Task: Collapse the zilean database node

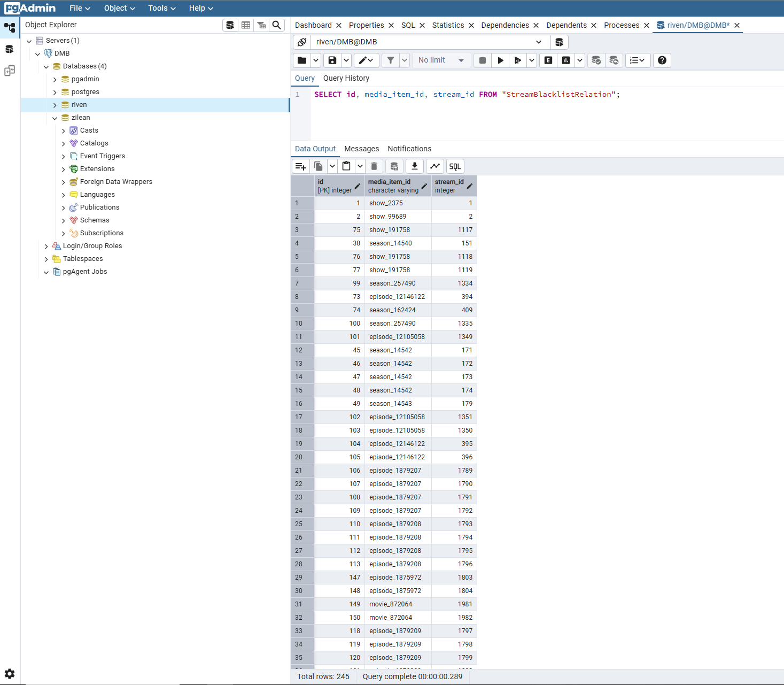Action: pos(55,118)
